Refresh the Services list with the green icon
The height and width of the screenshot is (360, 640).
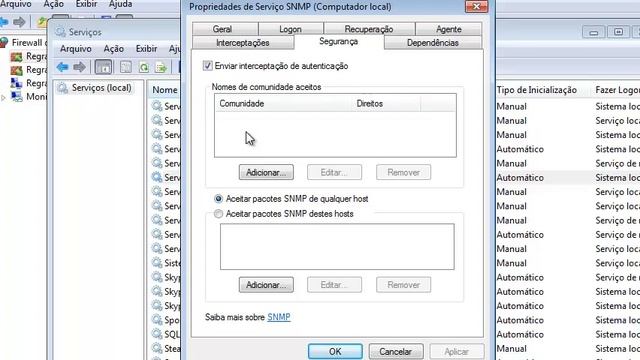(144, 67)
